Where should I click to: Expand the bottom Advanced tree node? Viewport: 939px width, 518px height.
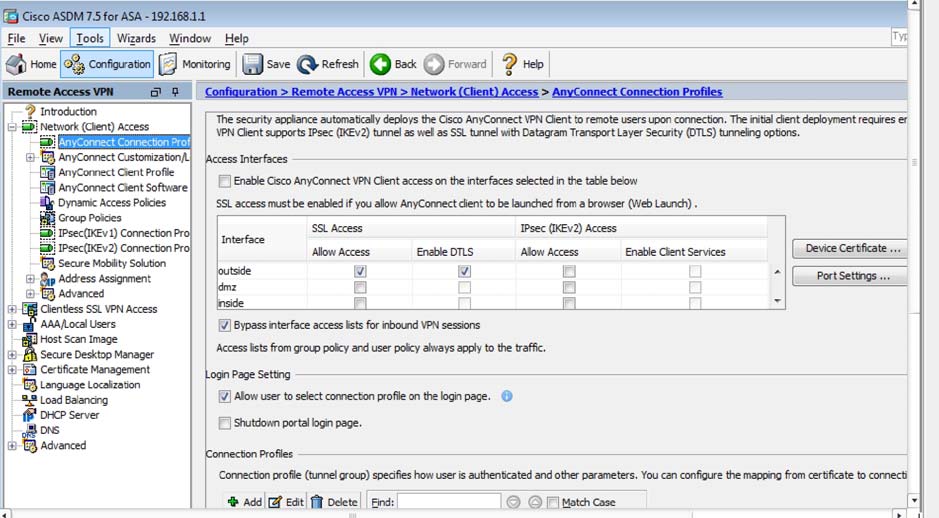[x=12, y=446]
